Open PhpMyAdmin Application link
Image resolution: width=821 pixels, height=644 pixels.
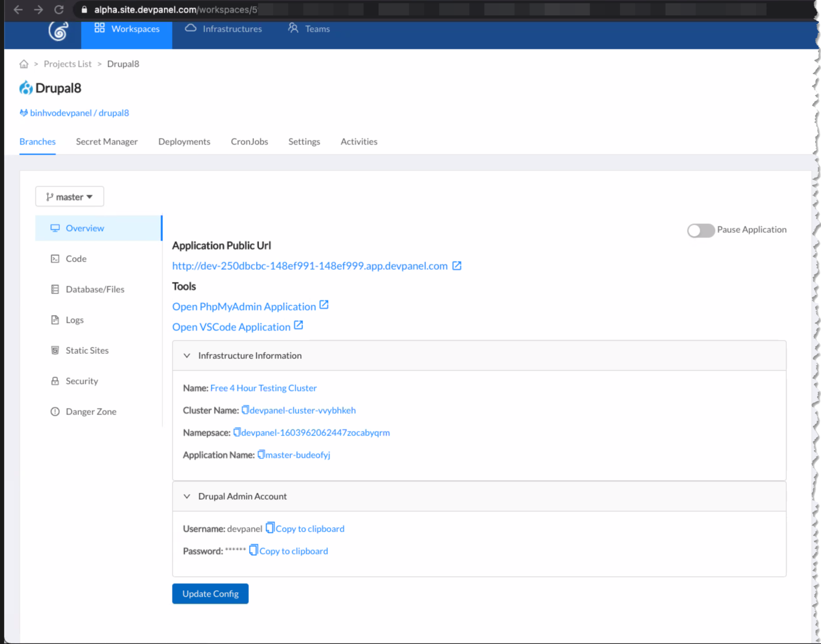coord(244,307)
